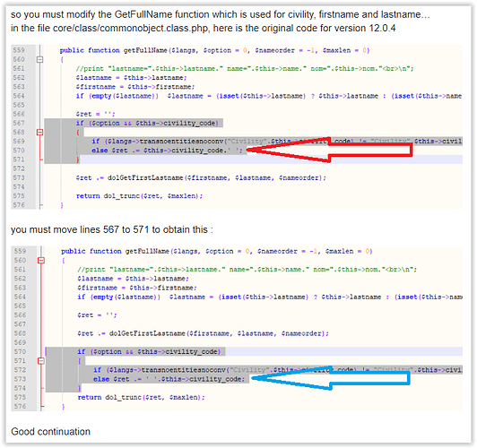Click the dol_trunc return line in first snippet
This screenshot has height=448, width=477.
[139, 196]
